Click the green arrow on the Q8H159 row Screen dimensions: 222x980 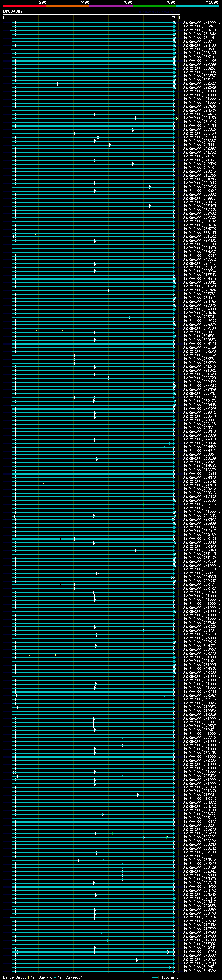[177, 118]
